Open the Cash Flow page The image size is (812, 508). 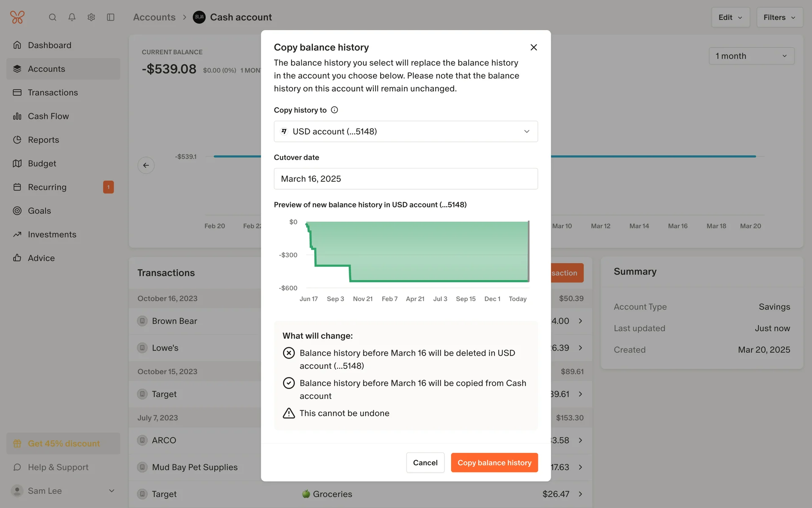tap(48, 116)
